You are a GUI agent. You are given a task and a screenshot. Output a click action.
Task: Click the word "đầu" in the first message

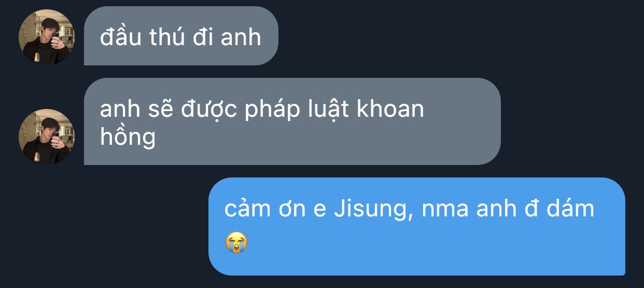[x=120, y=37]
